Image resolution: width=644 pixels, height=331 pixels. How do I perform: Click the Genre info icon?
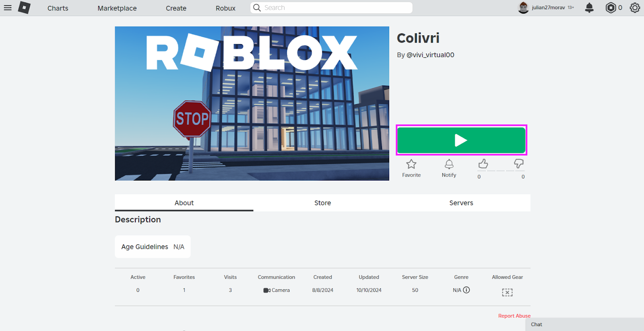pyautogui.click(x=466, y=290)
